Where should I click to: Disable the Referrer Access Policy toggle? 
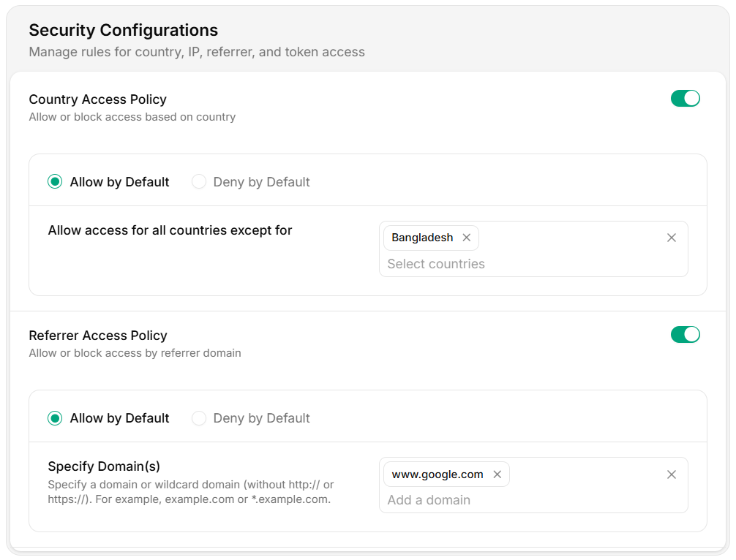coord(685,334)
